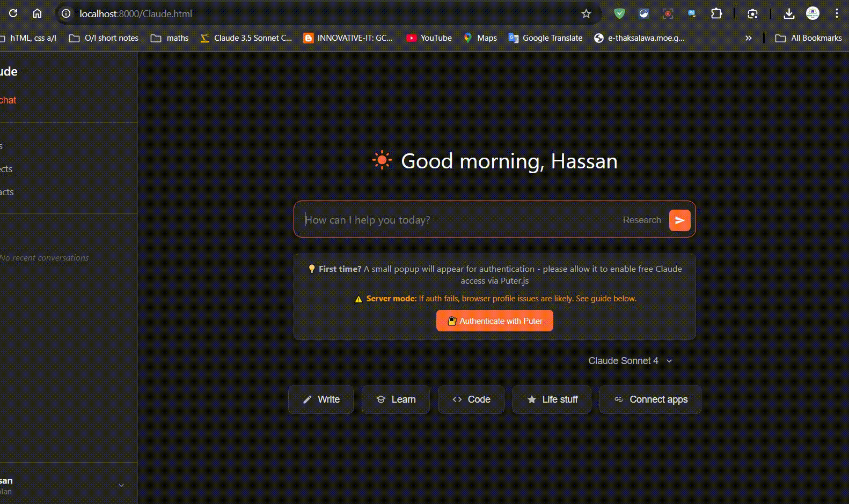Open the browser Downloads icon
Viewport: 849px width, 504px height.
pos(788,13)
